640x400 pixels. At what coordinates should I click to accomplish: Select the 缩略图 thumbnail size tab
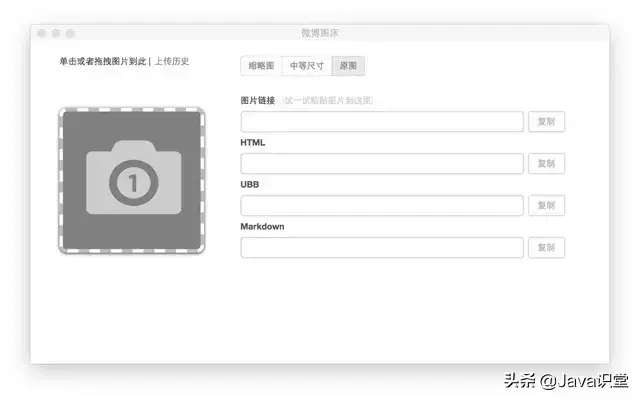tap(261, 66)
